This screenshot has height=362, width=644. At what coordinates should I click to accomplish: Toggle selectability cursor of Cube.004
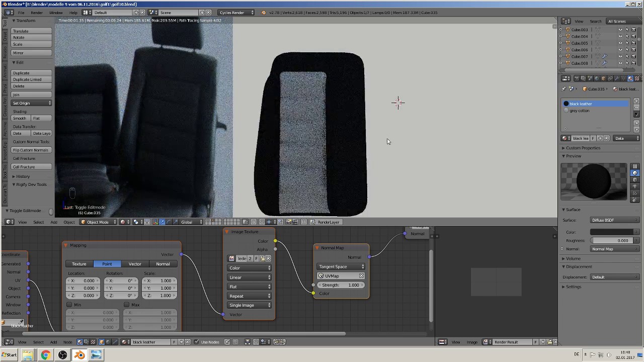click(x=627, y=36)
